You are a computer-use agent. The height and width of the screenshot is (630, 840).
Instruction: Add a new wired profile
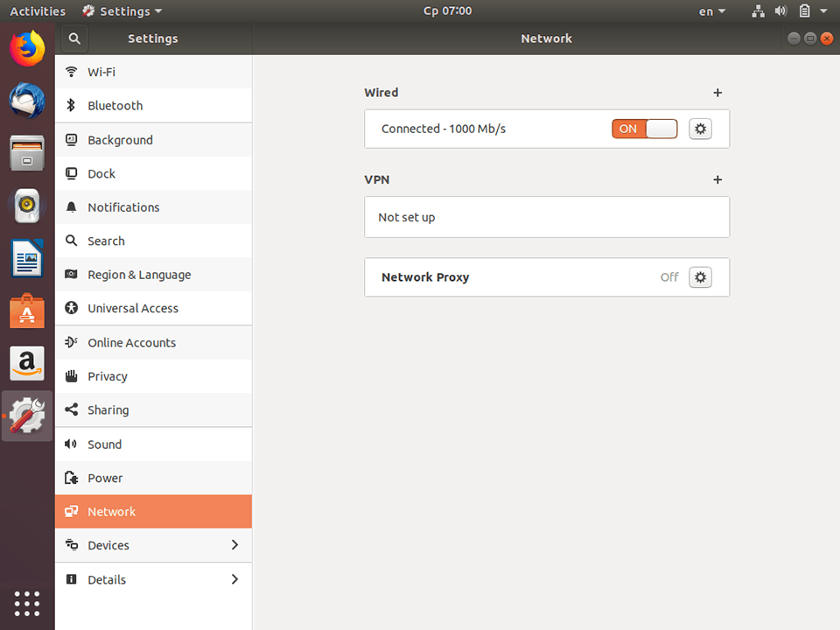tap(717, 93)
